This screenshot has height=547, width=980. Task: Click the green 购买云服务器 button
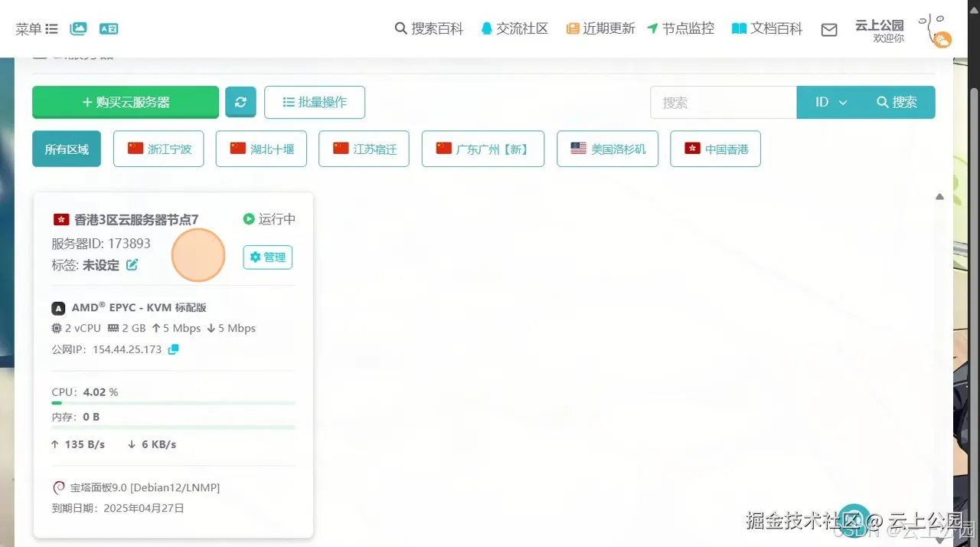point(125,102)
